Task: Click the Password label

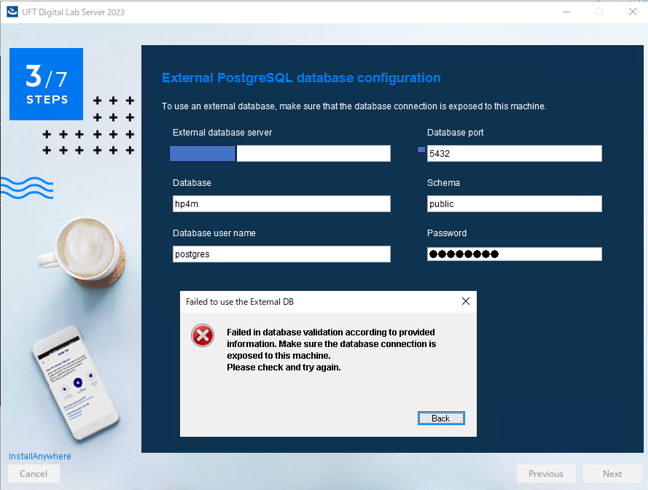Action: pyautogui.click(x=447, y=233)
